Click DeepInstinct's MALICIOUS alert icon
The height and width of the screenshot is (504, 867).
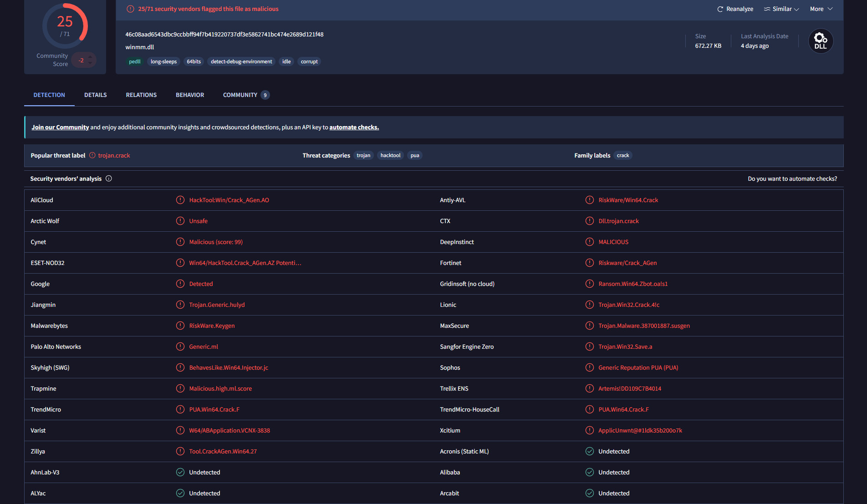click(x=590, y=242)
